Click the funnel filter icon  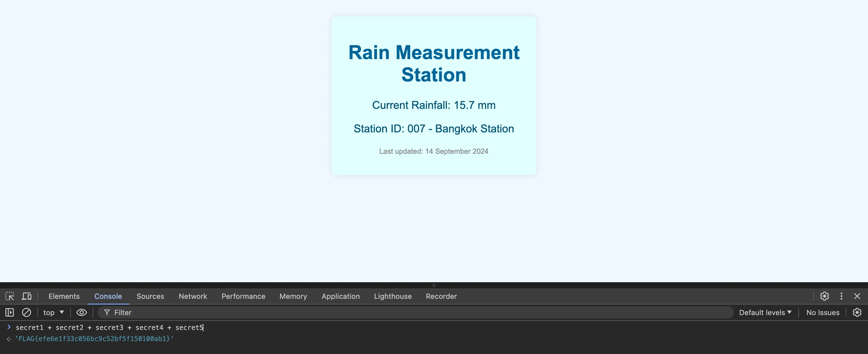[x=107, y=312]
